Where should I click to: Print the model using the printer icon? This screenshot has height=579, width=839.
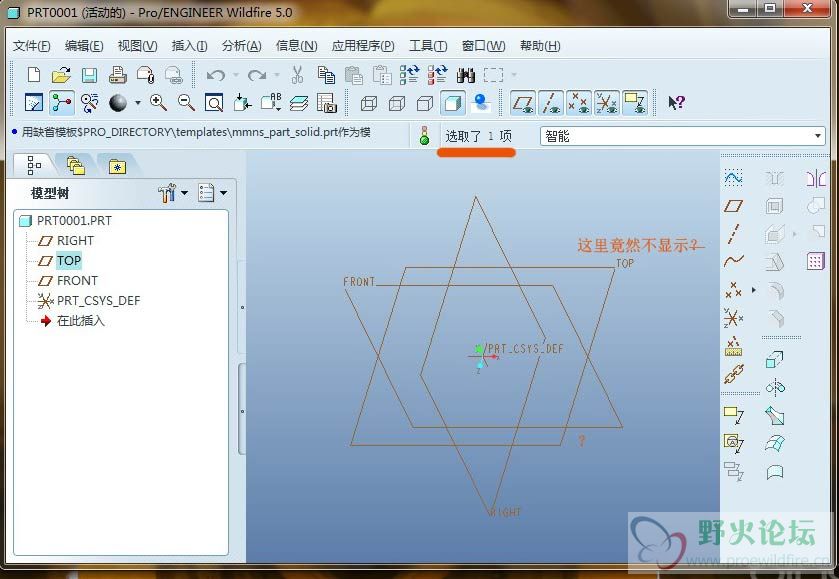click(118, 75)
